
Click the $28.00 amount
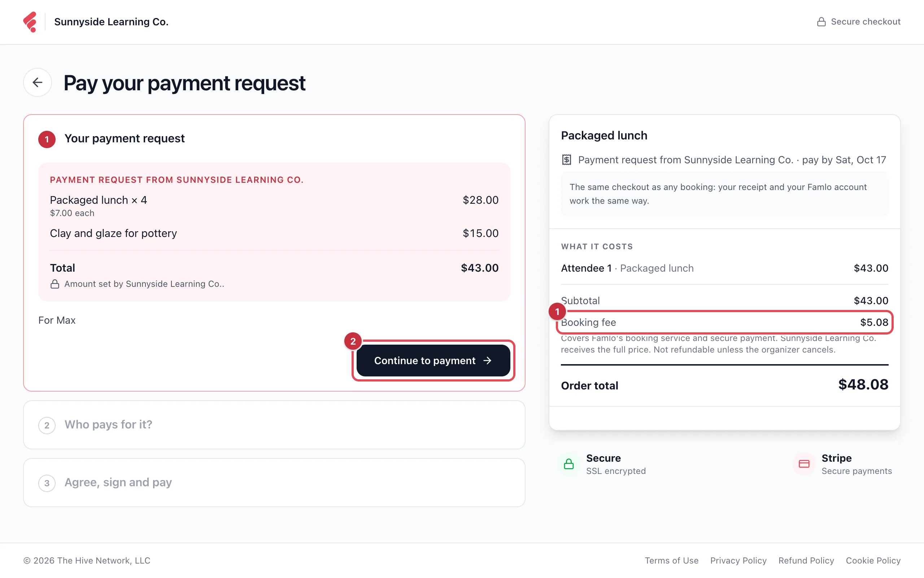[481, 200]
